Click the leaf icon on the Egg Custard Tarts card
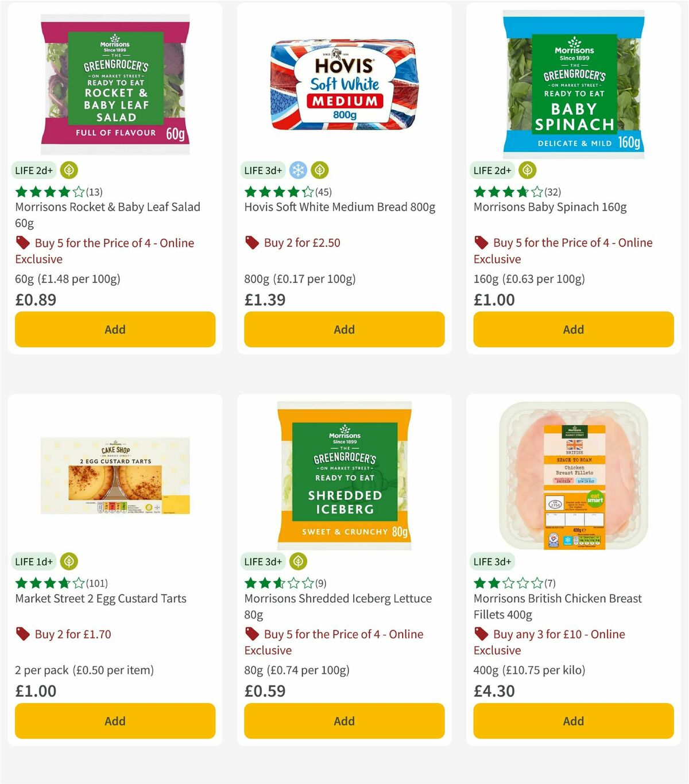Image resolution: width=689 pixels, height=784 pixels. click(68, 561)
